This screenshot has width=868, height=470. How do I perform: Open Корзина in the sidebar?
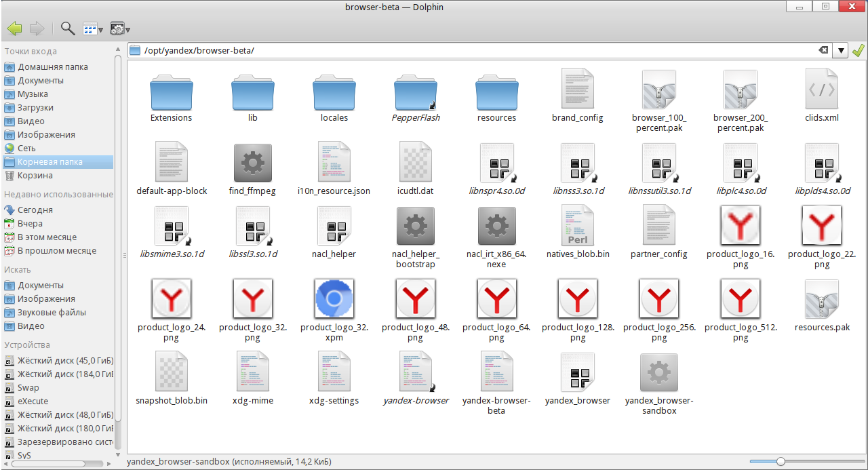pyautogui.click(x=35, y=176)
